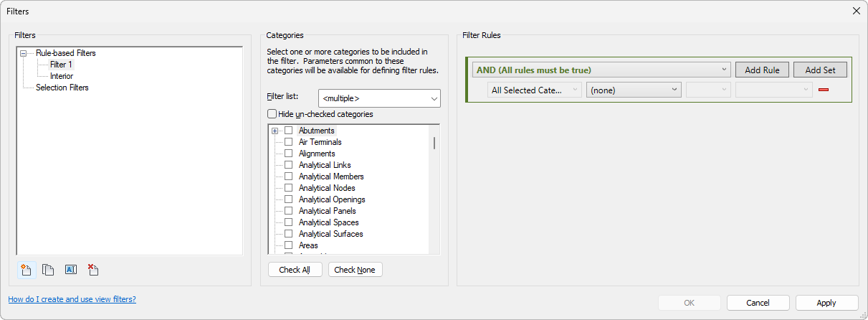Open the view filters help link
Viewport: 868px width, 320px height.
(x=72, y=299)
